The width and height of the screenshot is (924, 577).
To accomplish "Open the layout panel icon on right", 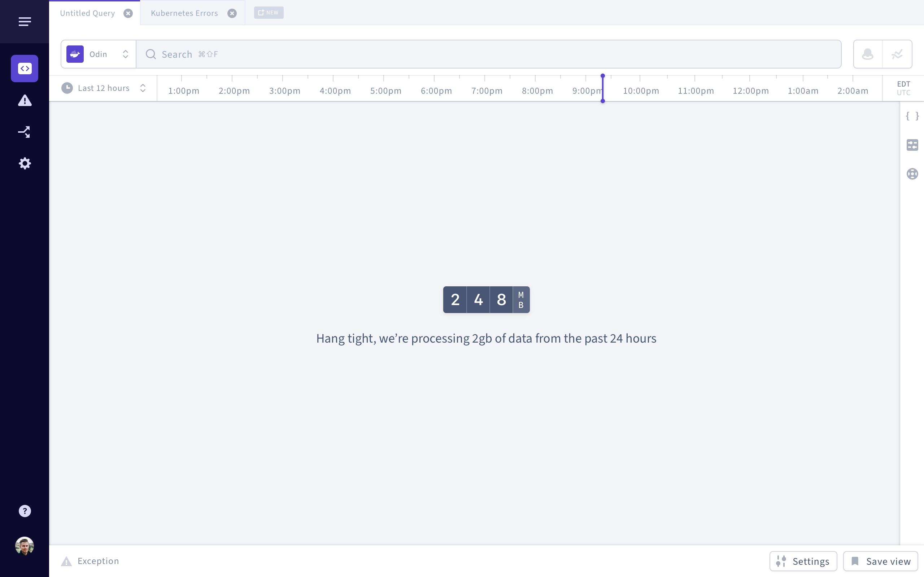I will point(912,145).
